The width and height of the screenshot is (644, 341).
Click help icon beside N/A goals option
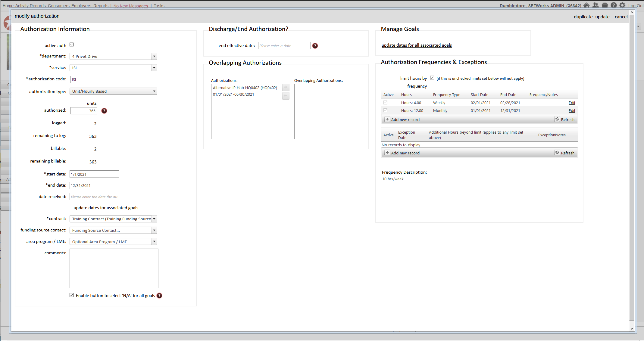[159, 296]
